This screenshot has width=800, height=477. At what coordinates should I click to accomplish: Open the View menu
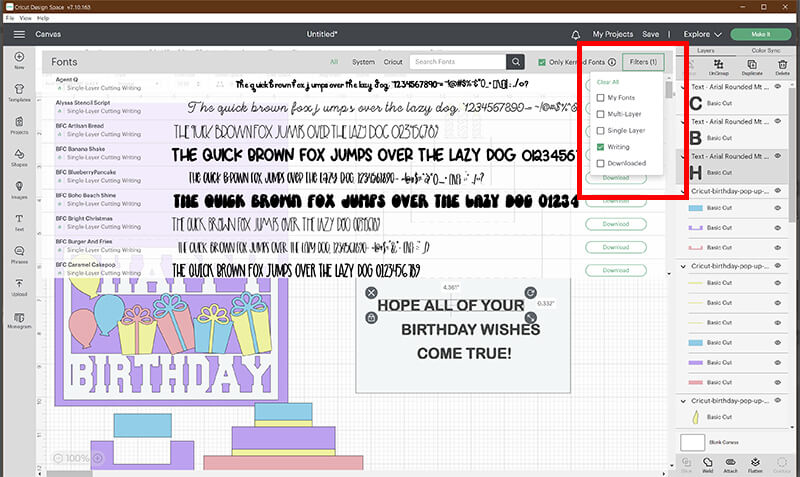click(26, 18)
